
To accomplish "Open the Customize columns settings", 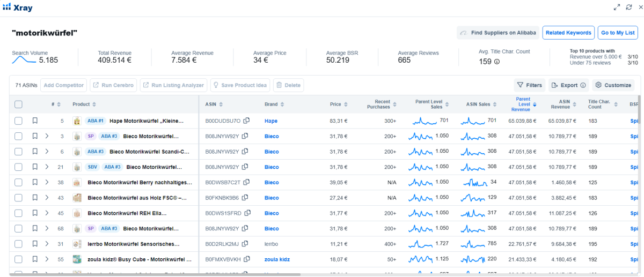I will (x=613, y=85).
